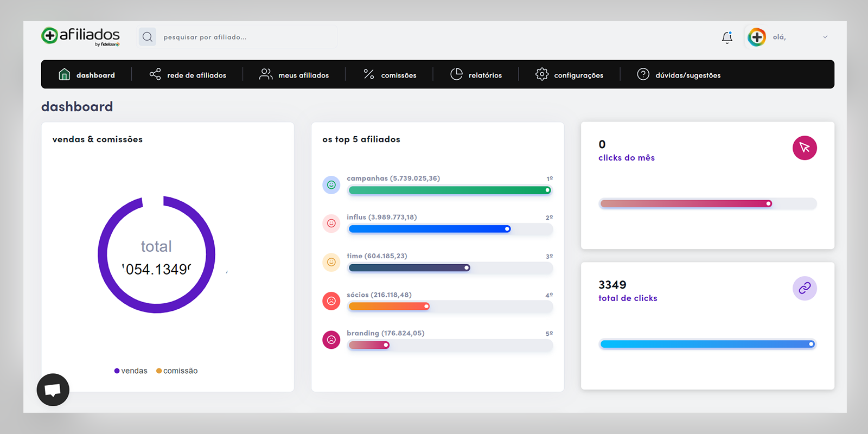The width and height of the screenshot is (868, 434).
Task: Toggle comissão legend in chart
Action: (177, 371)
